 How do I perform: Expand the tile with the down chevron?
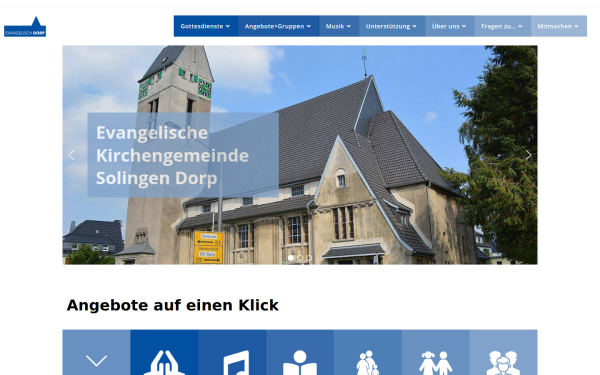pos(96,352)
